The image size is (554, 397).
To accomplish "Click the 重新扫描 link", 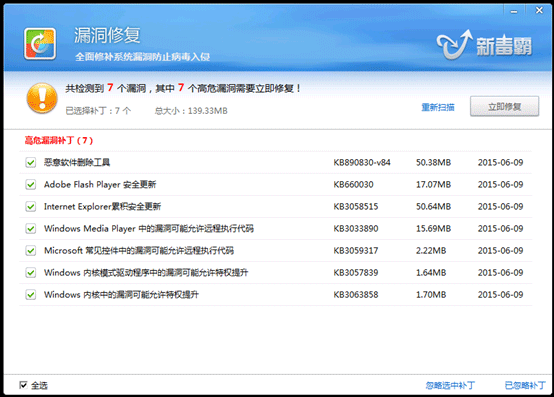I will point(438,107).
